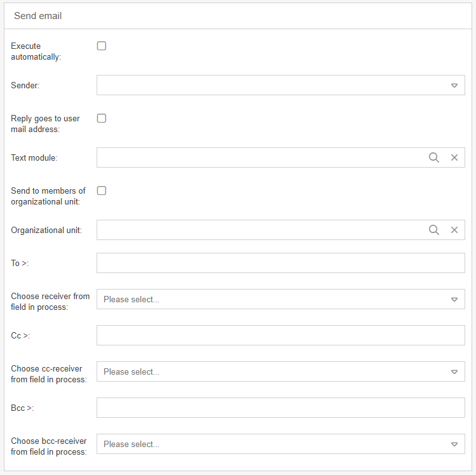Click the Text module search magnifier icon
Viewport: 476px width, 475px height.
(434, 157)
